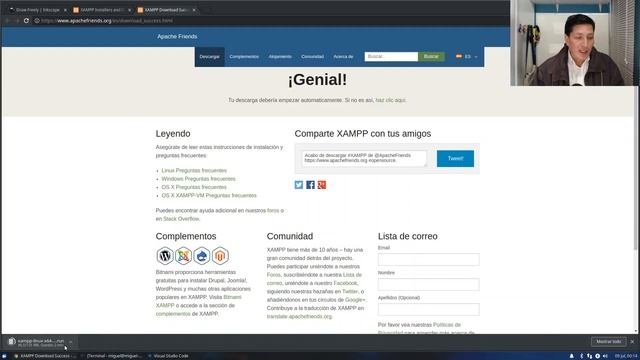Viewport: 640px width, 360px height.
Task: Switch to the XAMPP Installers tab
Action: click(102, 10)
